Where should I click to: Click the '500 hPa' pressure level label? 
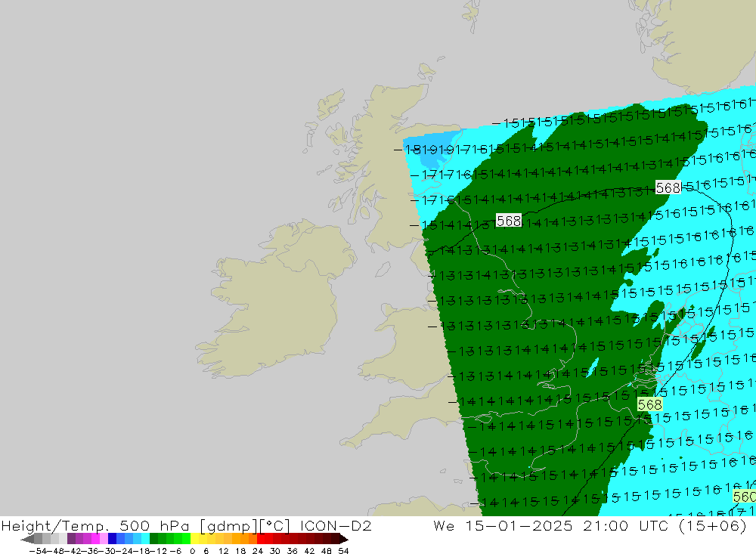tap(154, 525)
